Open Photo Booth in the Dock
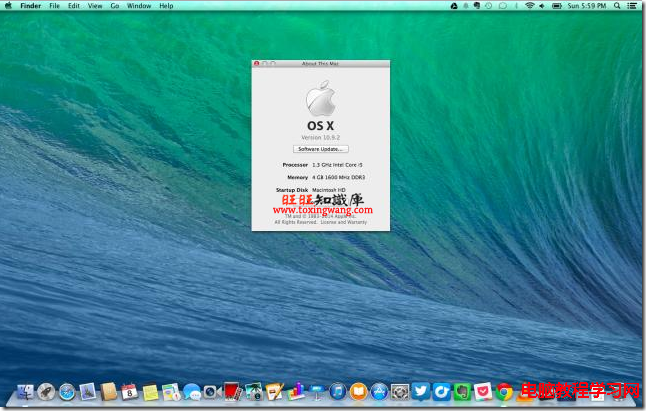This screenshot has width=646, height=411. 233,392
